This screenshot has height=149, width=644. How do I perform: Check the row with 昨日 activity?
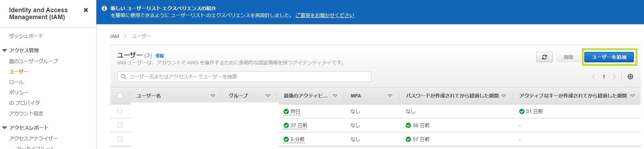(120, 111)
